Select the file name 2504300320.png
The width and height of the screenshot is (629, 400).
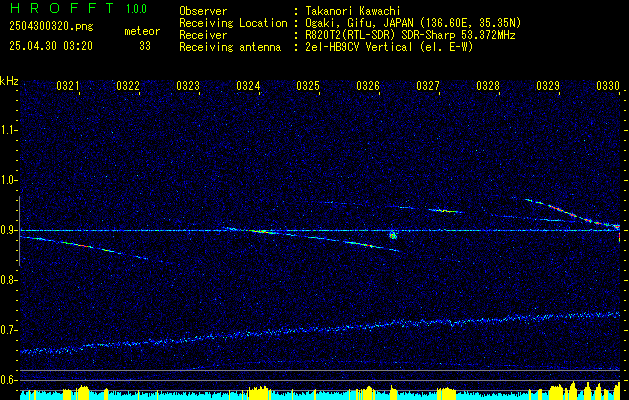pyautogui.click(x=51, y=26)
